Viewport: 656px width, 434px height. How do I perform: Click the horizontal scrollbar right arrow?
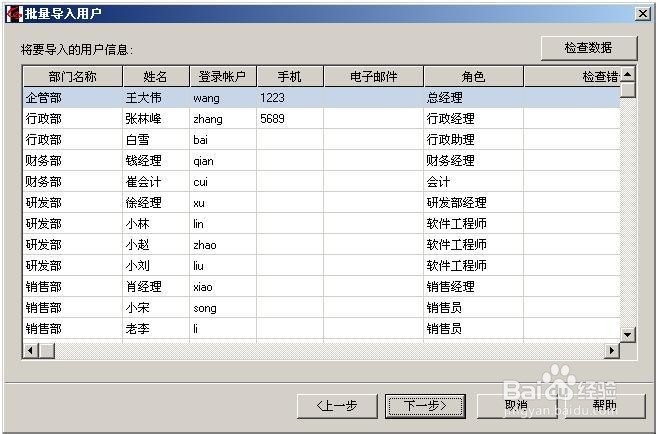[612, 350]
